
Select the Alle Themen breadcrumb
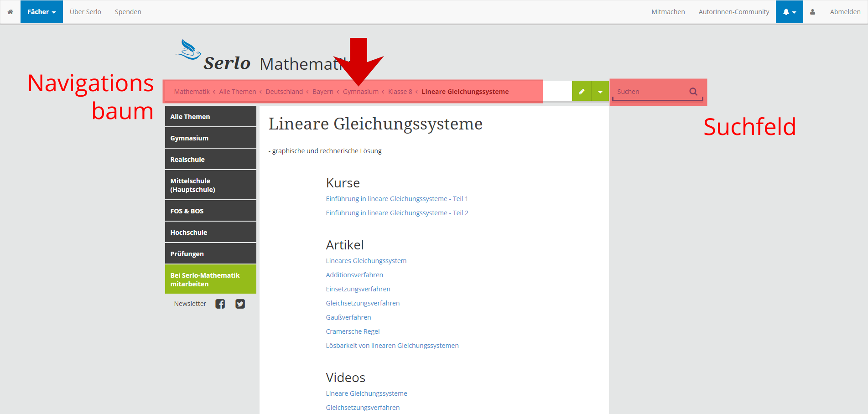coord(238,92)
